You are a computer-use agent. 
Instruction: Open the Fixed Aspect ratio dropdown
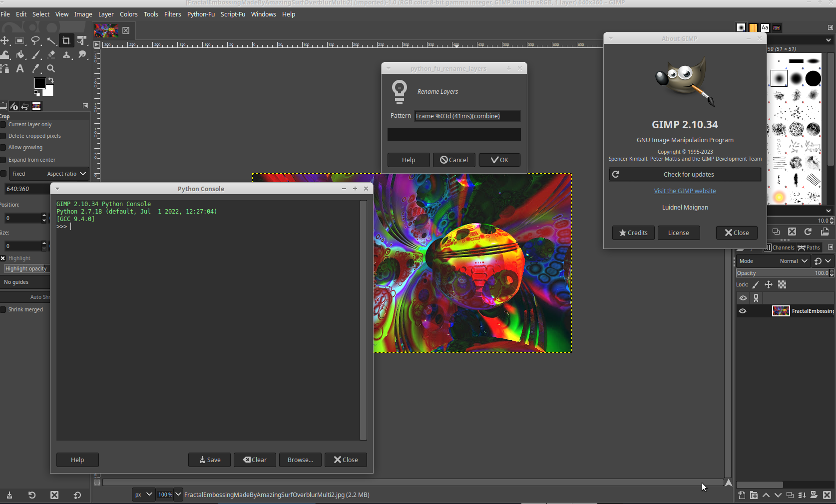click(x=67, y=174)
